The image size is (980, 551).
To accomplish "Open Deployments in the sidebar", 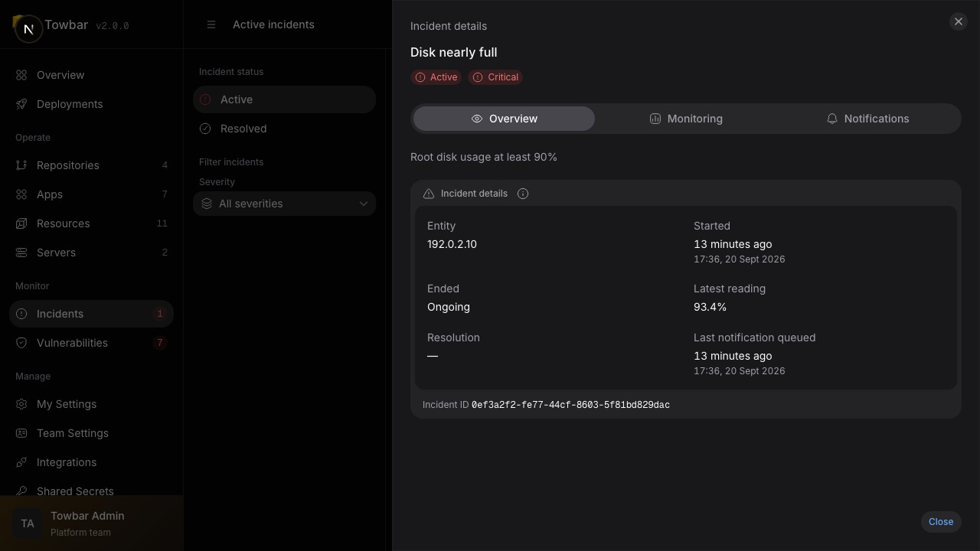I will tap(91, 104).
